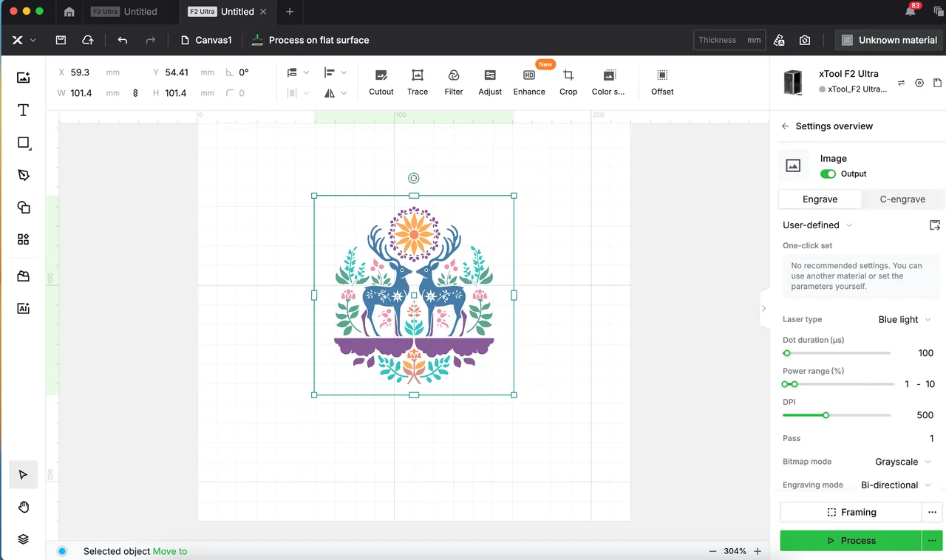Adjust the DPI slider
Image resolution: width=946 pixels, height=560 pixels.
837,415
